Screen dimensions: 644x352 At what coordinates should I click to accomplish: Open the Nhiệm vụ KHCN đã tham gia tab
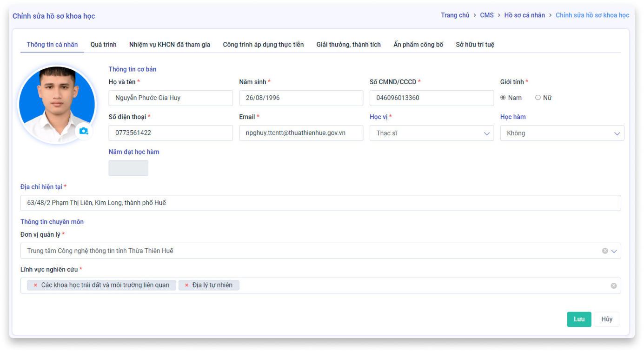(170, 45)
